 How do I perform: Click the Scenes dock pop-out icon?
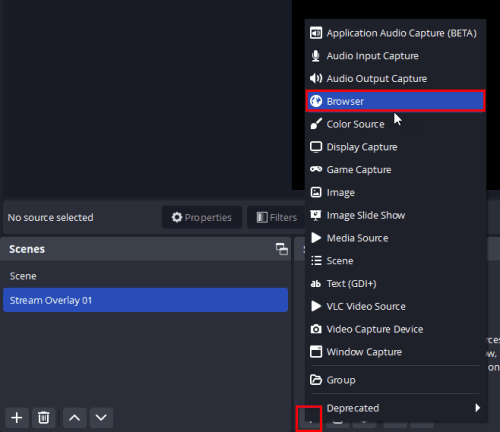click(282, 249)
